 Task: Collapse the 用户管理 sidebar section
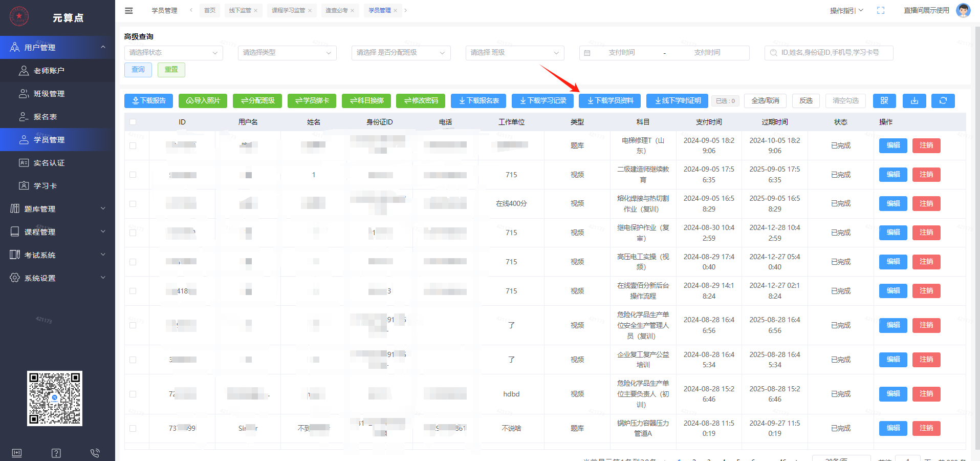click(57, 47)
